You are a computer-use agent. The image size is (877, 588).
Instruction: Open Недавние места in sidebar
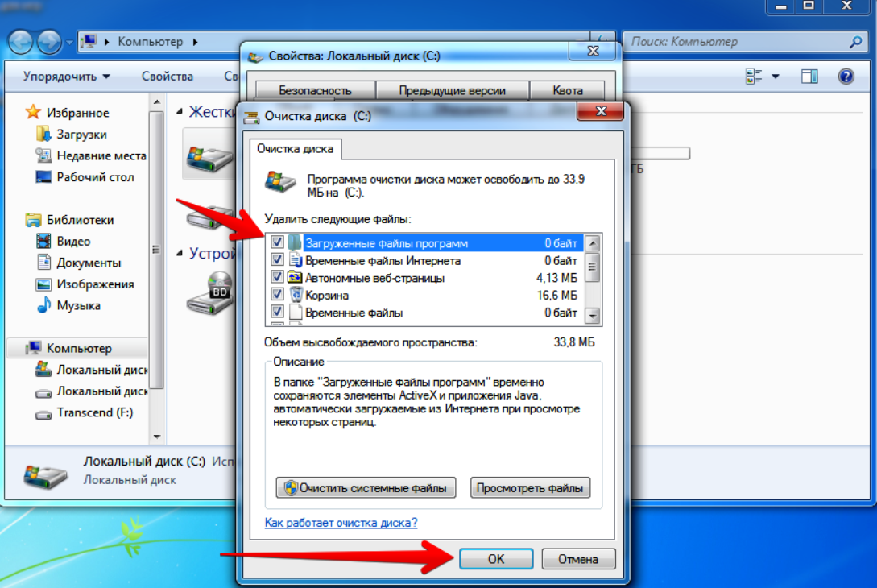click(91, 155)
